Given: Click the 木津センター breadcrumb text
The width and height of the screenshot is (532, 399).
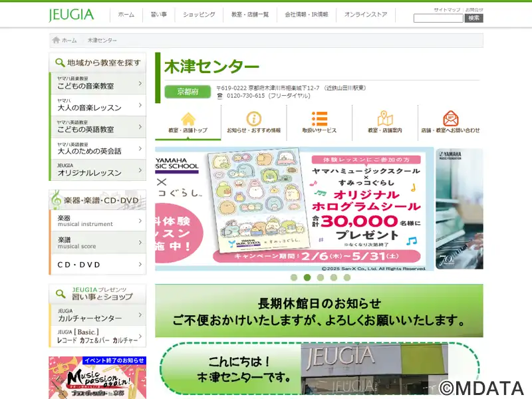Looking at the screenshot, I should click(102, 41).
